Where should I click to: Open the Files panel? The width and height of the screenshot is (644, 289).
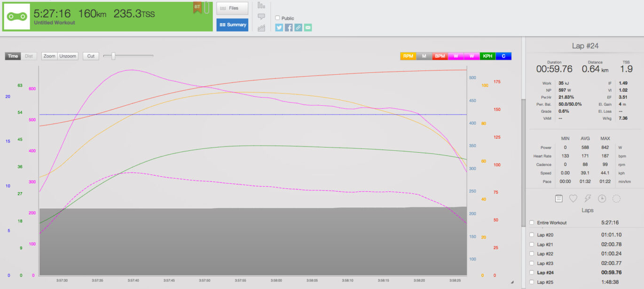click(232, 8)
